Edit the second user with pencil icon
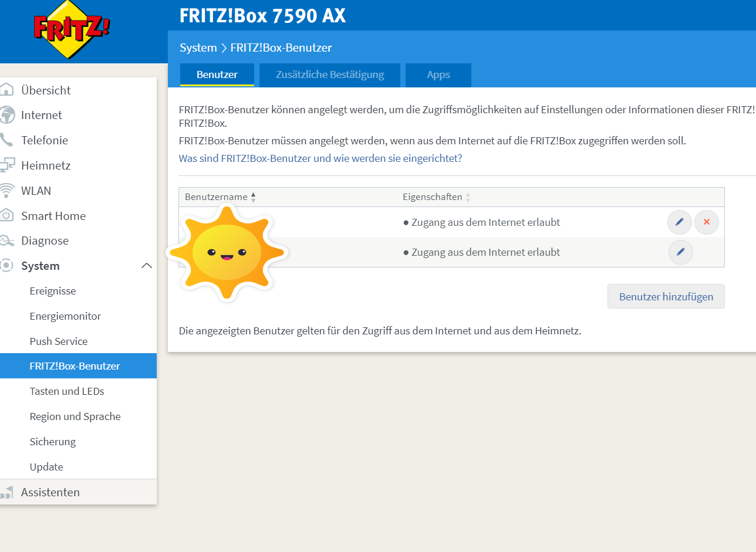The height and width of the screenshot is (552, 756). [x=681, y=252]
